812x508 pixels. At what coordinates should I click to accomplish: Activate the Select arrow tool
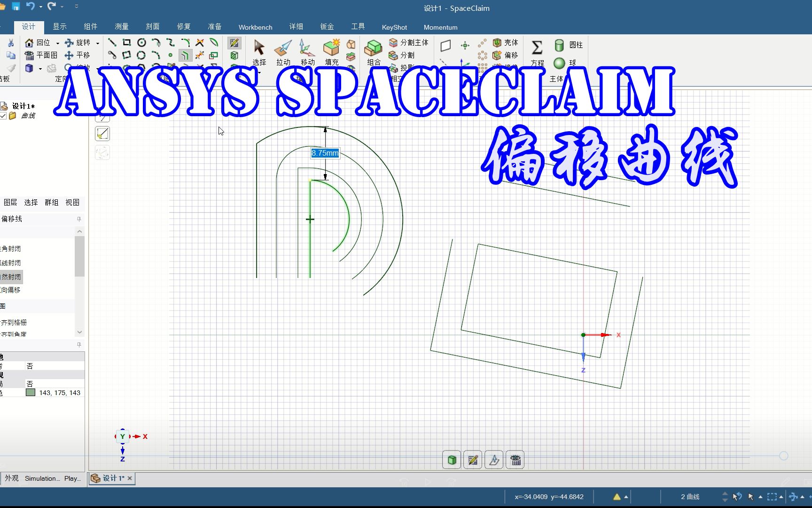pos(259,52)
